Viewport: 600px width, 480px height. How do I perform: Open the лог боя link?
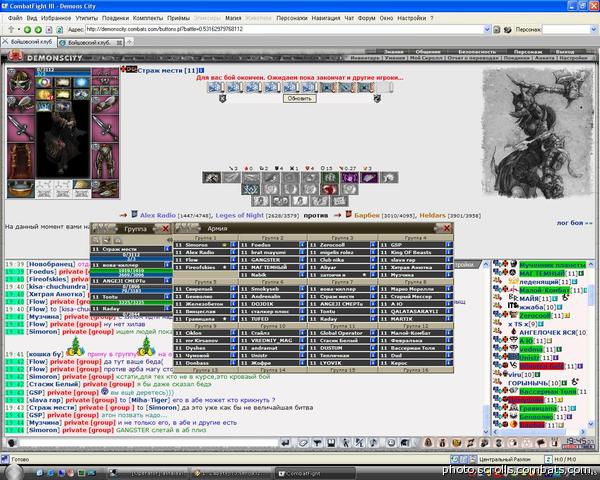click(x=574, y=222)
